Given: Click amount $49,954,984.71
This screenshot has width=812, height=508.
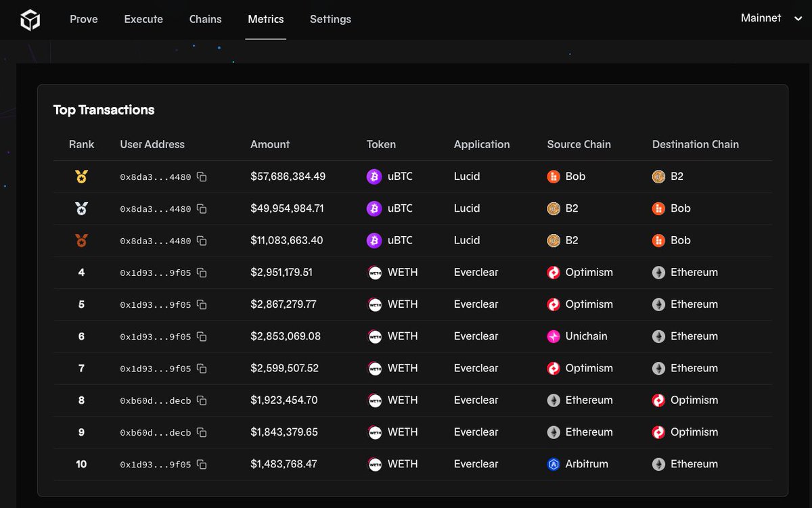Looking at the screenshot, I should 287,208.
